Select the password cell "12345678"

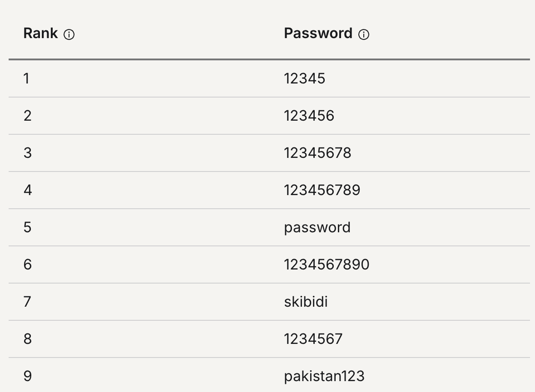click(x=318, y=153)
